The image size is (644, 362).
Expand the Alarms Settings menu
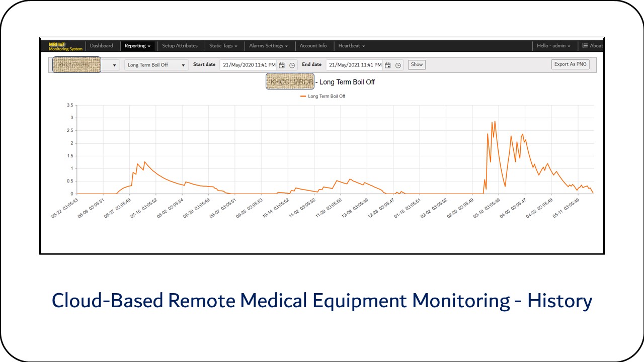point(269,46)
